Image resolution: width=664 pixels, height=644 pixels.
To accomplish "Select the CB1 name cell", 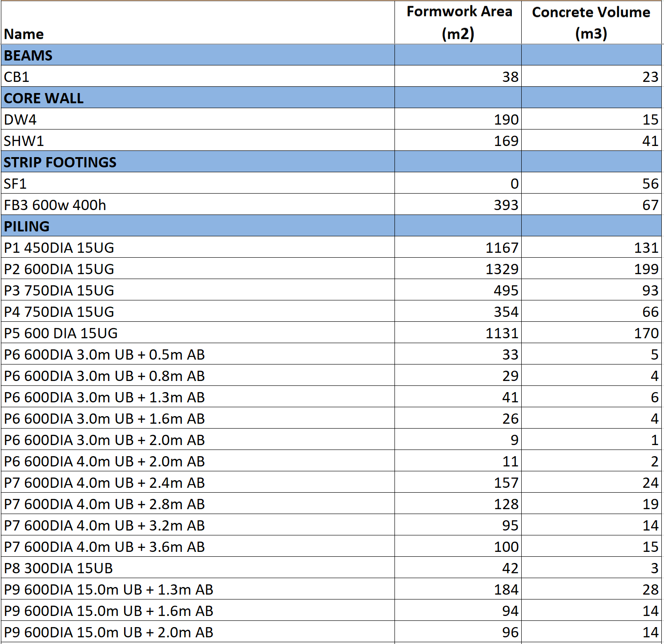I will click(x=17, y=77).
